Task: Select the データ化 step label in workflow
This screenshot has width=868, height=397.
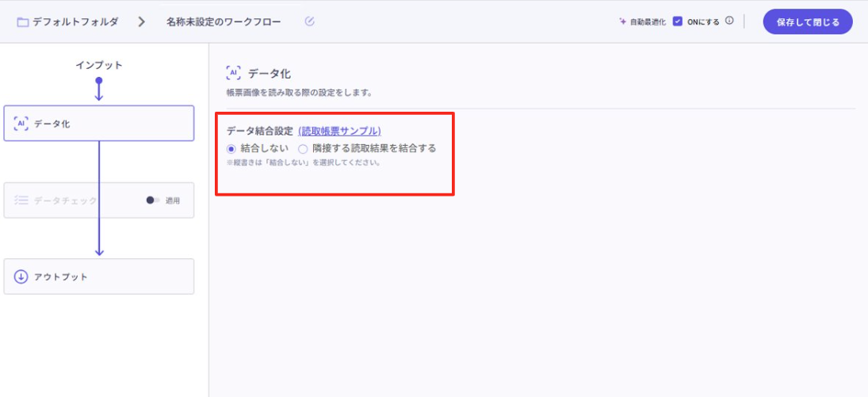Action: click(52, 124)
